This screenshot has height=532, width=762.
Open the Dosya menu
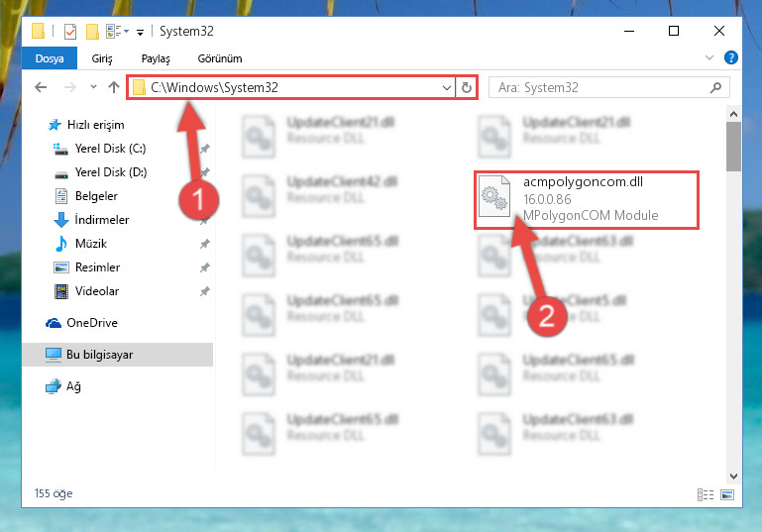point(50,58)
